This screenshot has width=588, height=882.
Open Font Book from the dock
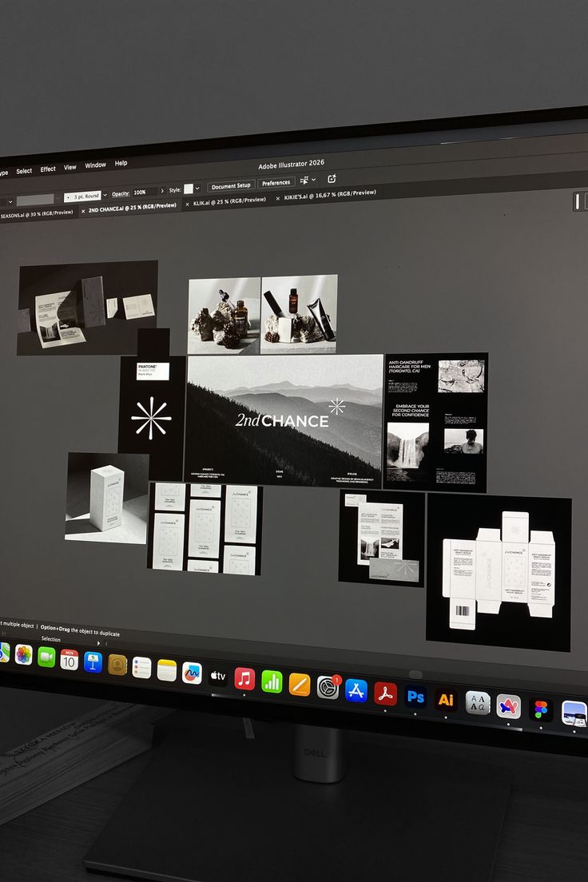click(x=478, y=703)
